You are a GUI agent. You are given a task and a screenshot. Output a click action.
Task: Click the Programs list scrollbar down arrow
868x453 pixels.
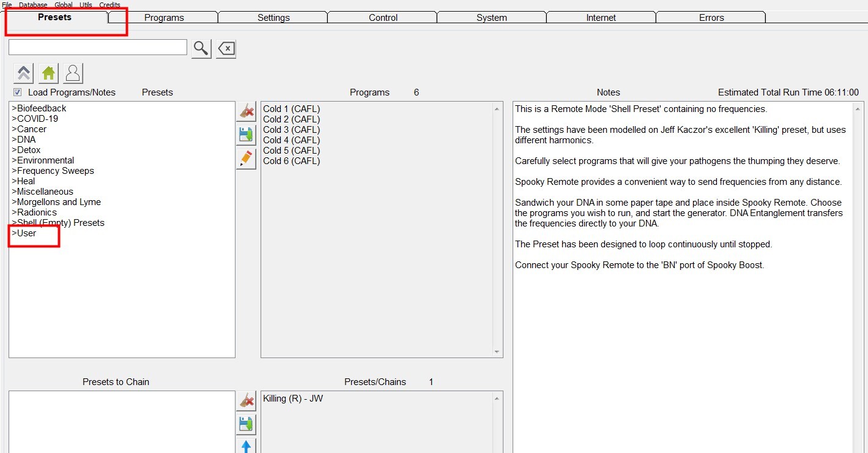pos(497,352)
